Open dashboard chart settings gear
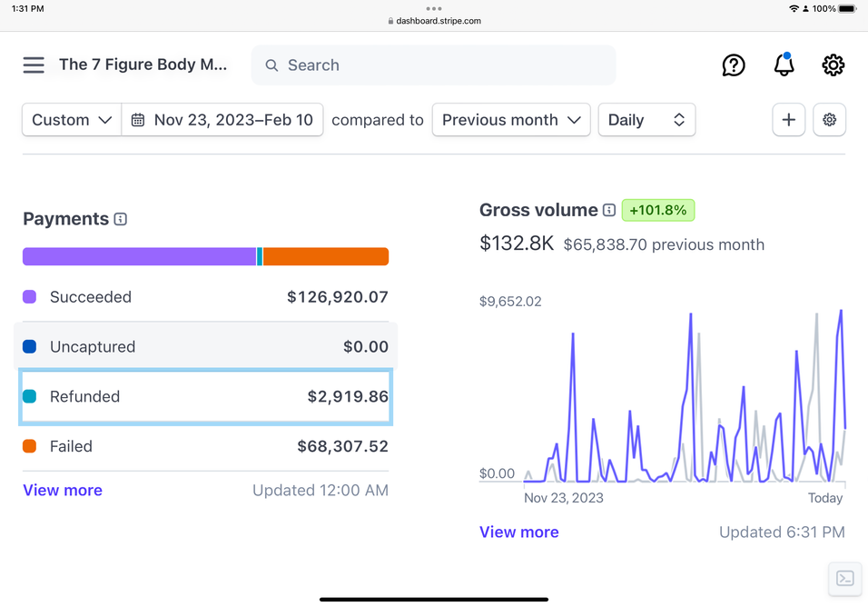Viewport: 868px width, 607px height. [829, 120]
